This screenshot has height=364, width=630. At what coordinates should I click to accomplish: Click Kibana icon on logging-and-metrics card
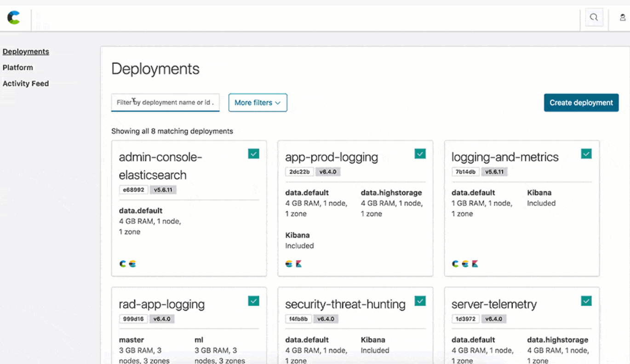click(x=475, y=264)
